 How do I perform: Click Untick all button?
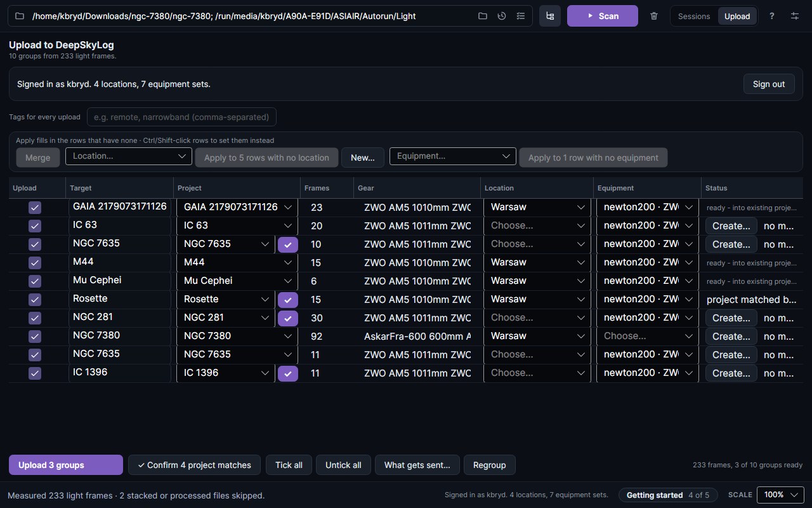pyautogui.click(x=343, y=465)
